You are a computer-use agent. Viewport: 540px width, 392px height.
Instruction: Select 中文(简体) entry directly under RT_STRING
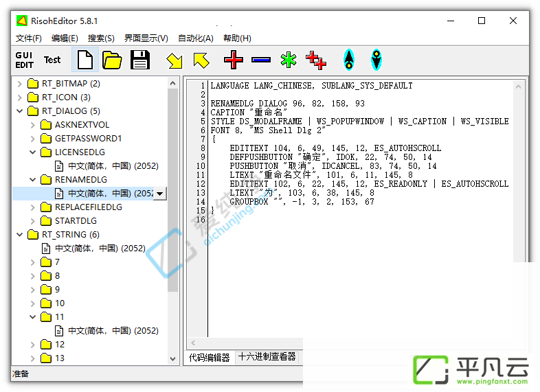pyautogui.click(x=93, y=248)
